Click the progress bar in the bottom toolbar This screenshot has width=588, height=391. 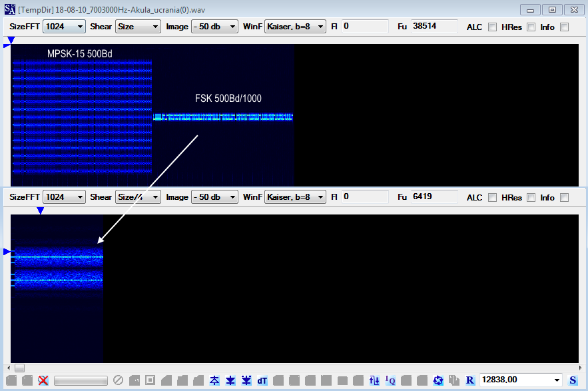81,381
